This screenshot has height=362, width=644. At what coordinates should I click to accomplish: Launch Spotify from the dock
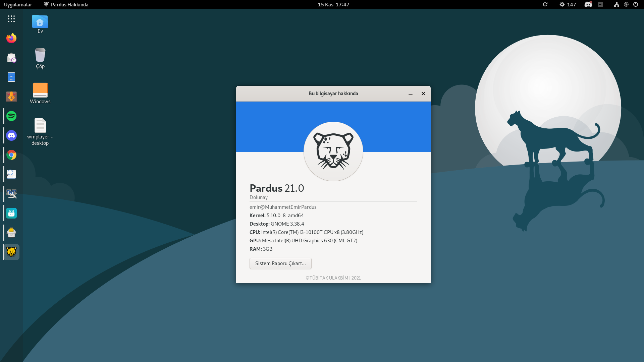11,116
